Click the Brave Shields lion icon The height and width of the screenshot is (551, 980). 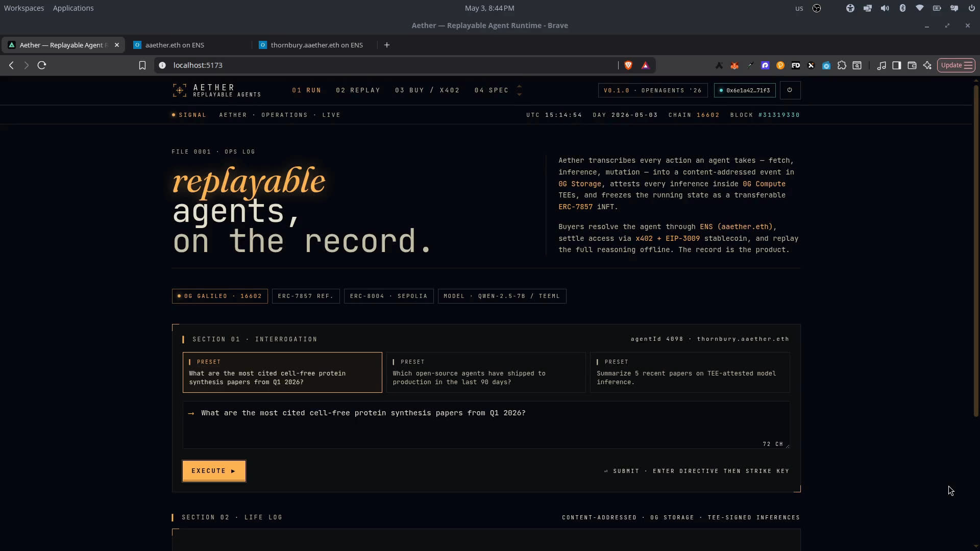pyautogui.click(x=628, y=65)
